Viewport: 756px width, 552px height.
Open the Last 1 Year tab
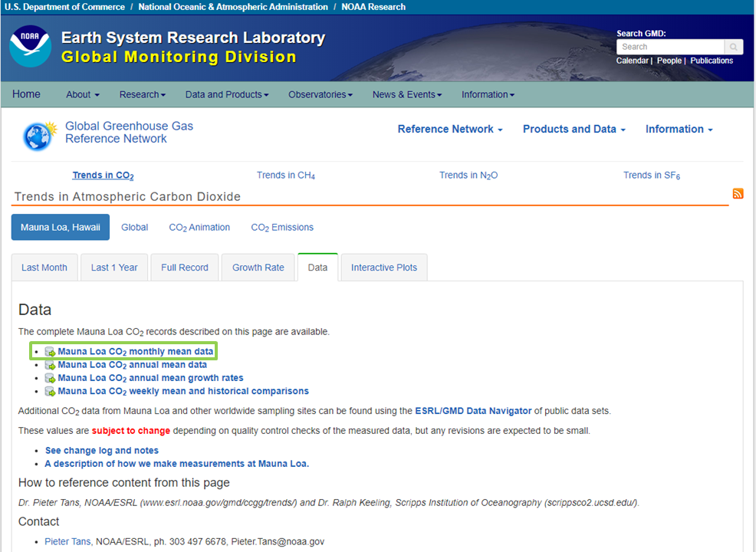point(114,268)
